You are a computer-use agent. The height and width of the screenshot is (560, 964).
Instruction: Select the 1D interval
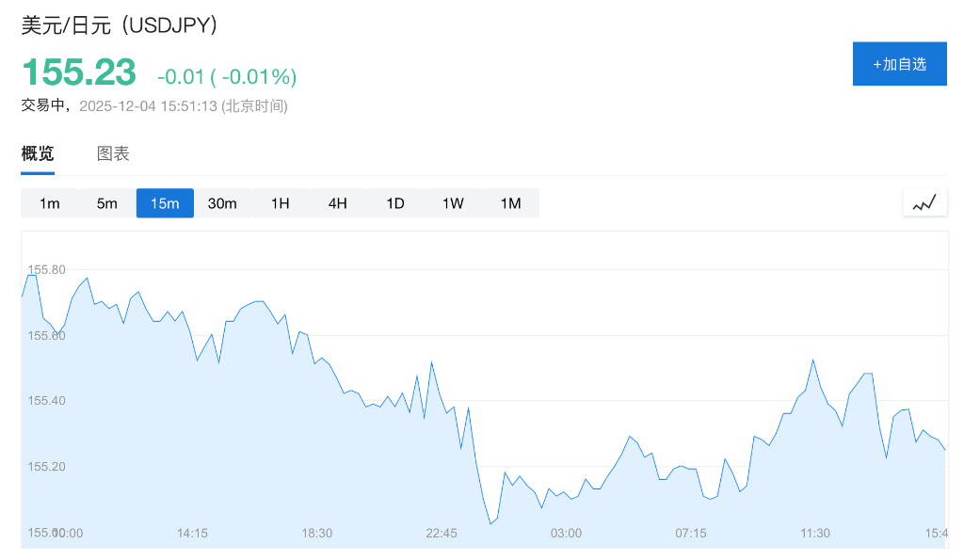pos(395,203)
